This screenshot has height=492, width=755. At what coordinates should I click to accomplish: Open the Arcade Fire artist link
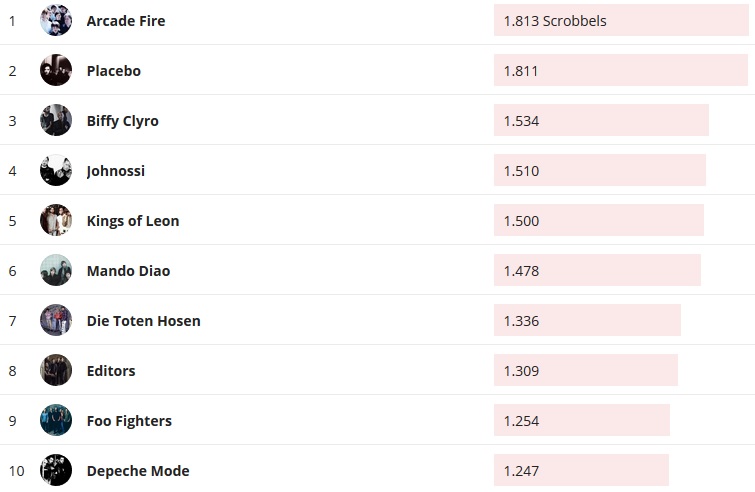126,21
